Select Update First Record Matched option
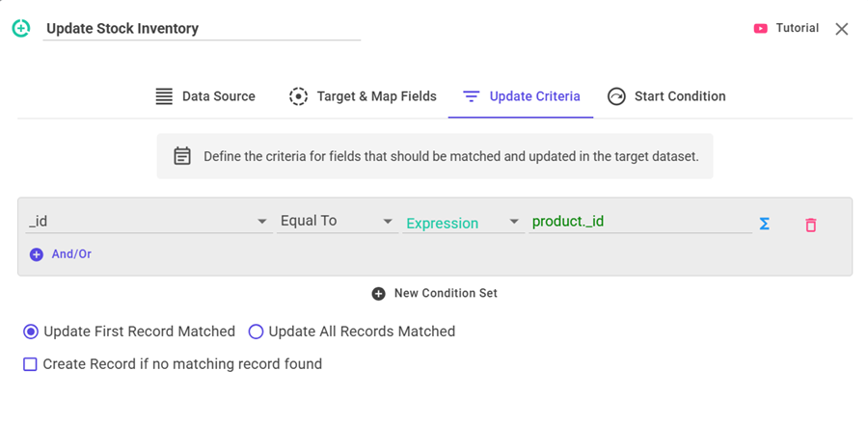Screen dimensions: 868x424 pyautogui.click(x=31, y=331)
